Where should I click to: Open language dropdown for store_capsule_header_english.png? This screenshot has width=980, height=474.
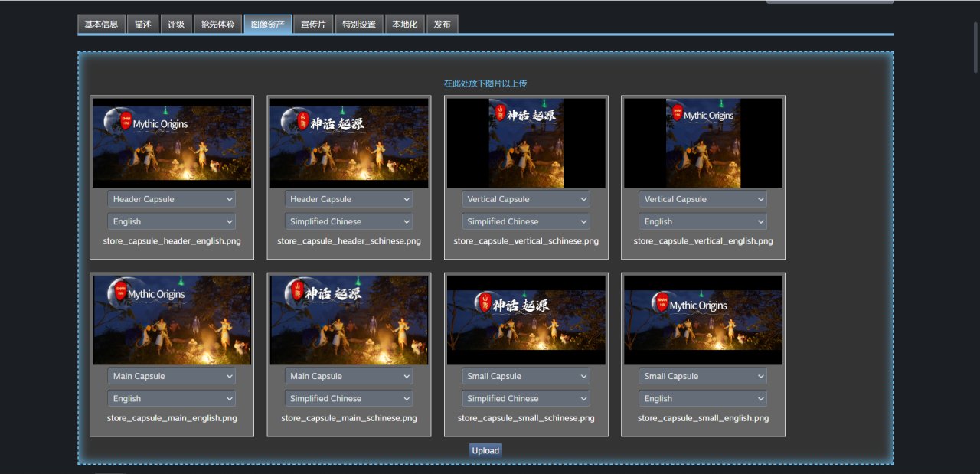[x=171, y=221]
